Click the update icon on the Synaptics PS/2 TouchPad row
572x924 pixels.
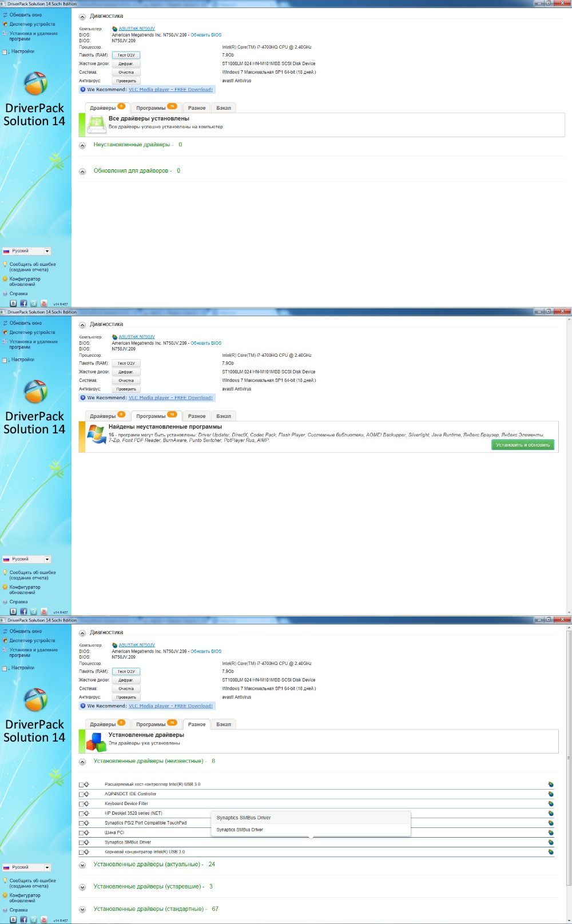tap(550, 823)
